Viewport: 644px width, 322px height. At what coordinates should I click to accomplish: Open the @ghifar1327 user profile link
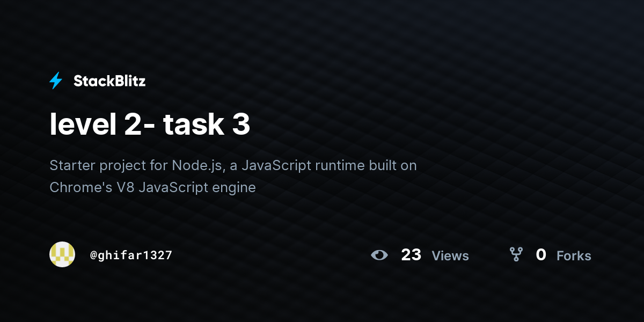pos(131,255)
